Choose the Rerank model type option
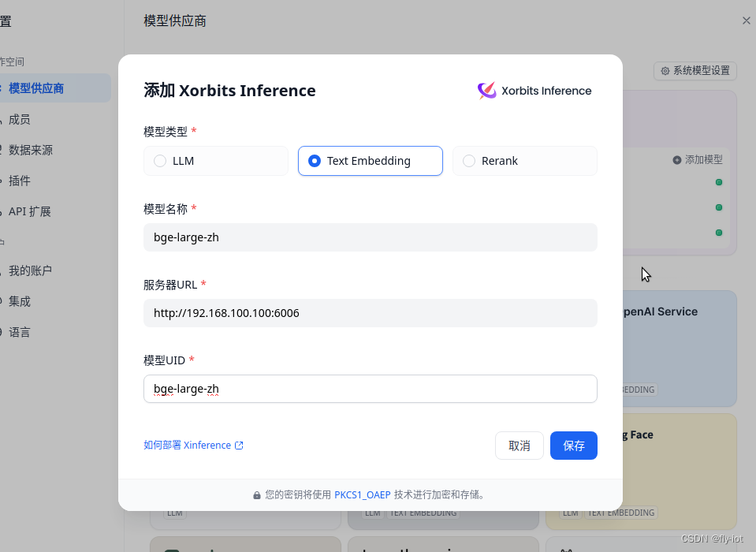This screenshot has width=756, height=552. [524, 161]
